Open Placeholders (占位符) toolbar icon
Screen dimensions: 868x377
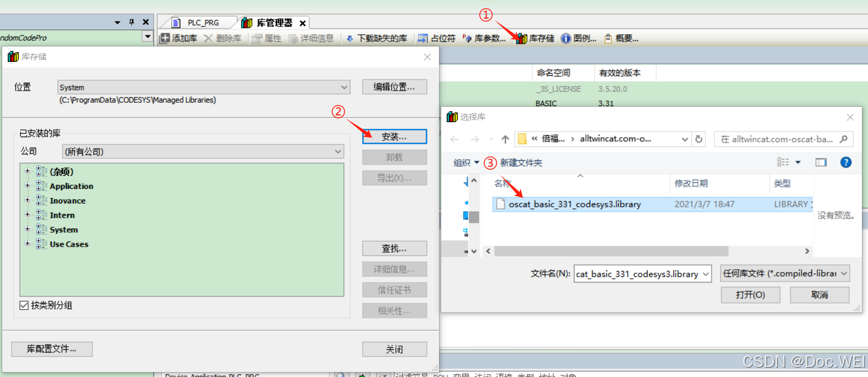coord(422,38)
